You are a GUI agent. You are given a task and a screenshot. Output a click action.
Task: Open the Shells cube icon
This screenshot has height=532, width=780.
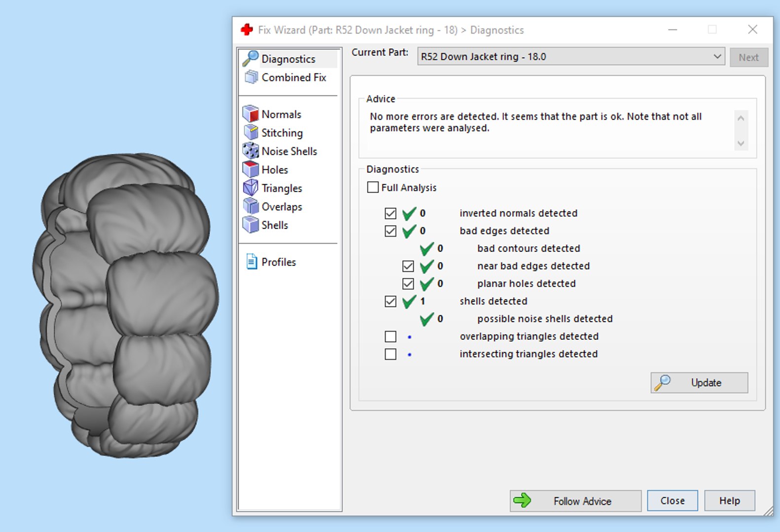(x=250, y=225)
